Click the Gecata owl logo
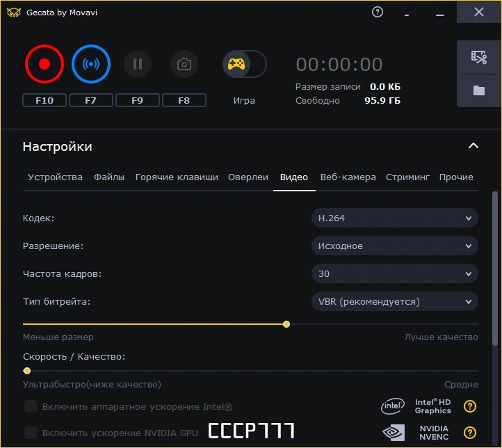Screen dimensions: 502x448 pos(14,13)
